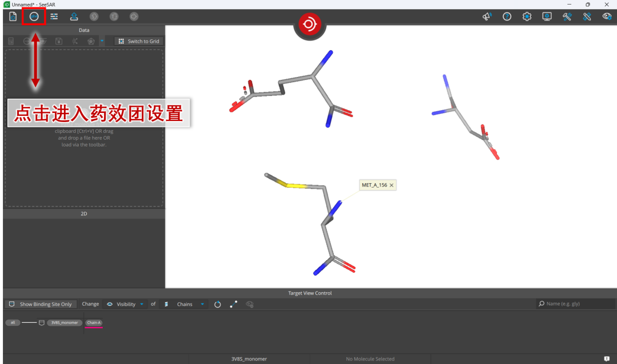
Task: Open the Protein mode file icon
Action: coord(13,17)
